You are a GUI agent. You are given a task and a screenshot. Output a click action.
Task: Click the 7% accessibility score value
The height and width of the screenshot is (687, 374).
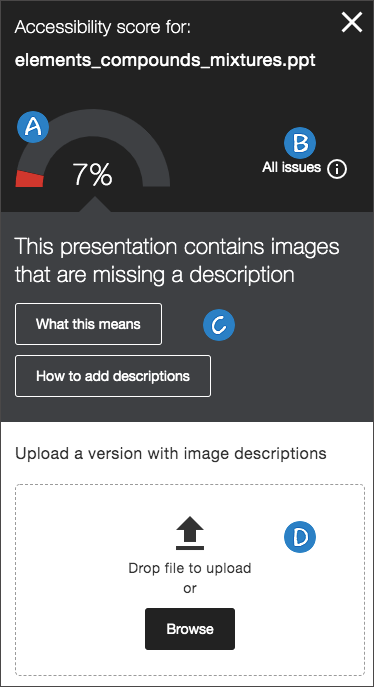(92, 174)
